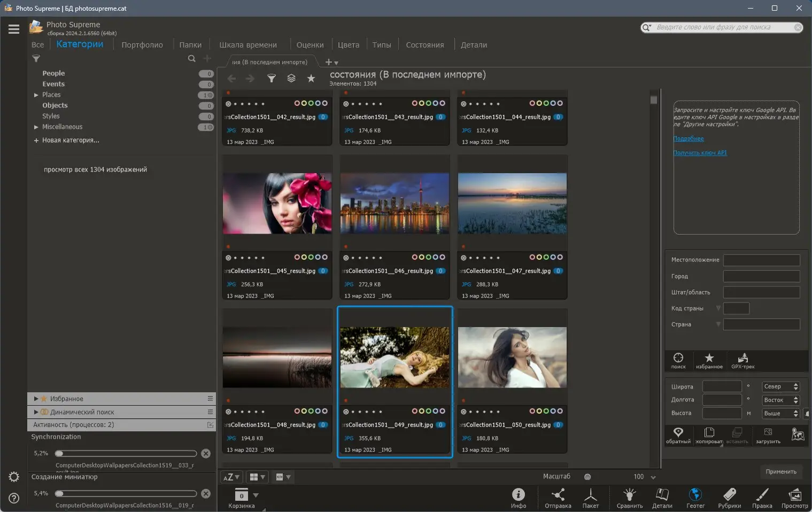This screenshot has width=812, height=512.
Task: Click the Применить button
Action: (x=780, y=471)
